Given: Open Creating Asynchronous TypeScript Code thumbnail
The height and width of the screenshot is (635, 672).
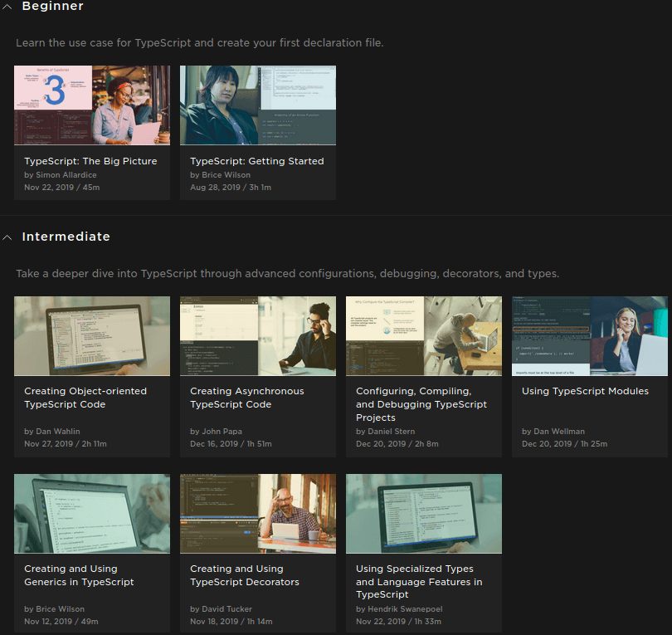Looking at the screenshot, I should click(x=258, y=335).
